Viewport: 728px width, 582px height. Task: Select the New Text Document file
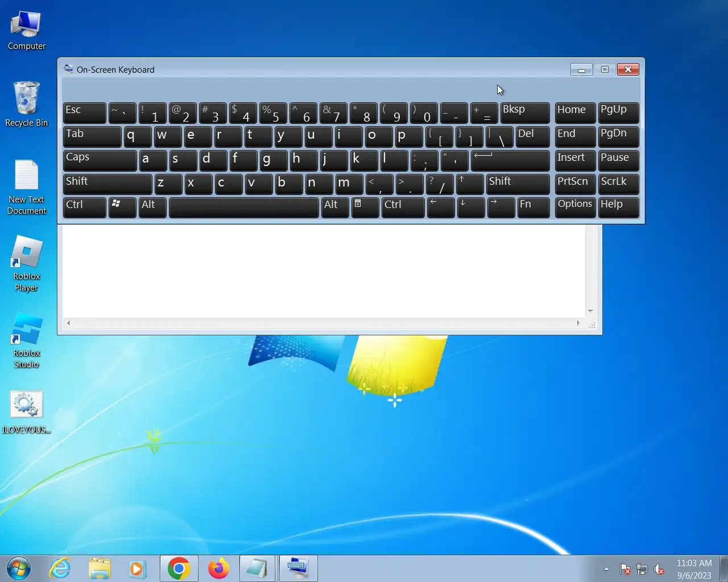point(26,188)
